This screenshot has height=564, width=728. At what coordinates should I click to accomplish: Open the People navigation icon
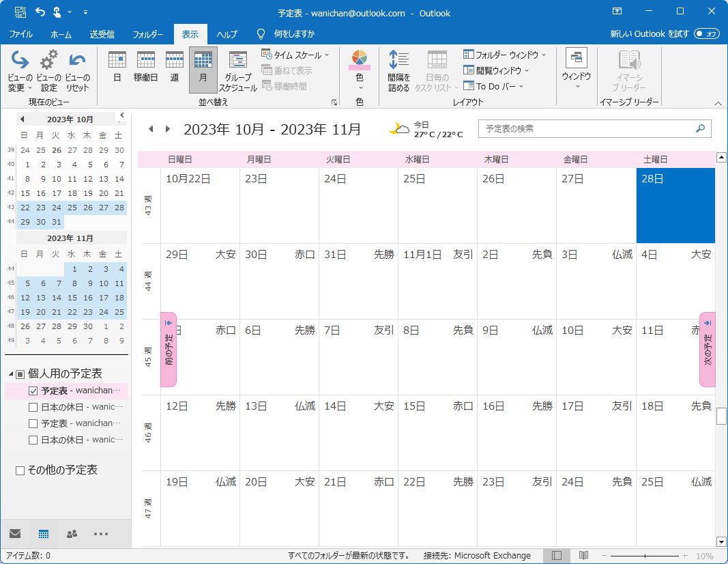click(72, 534)
